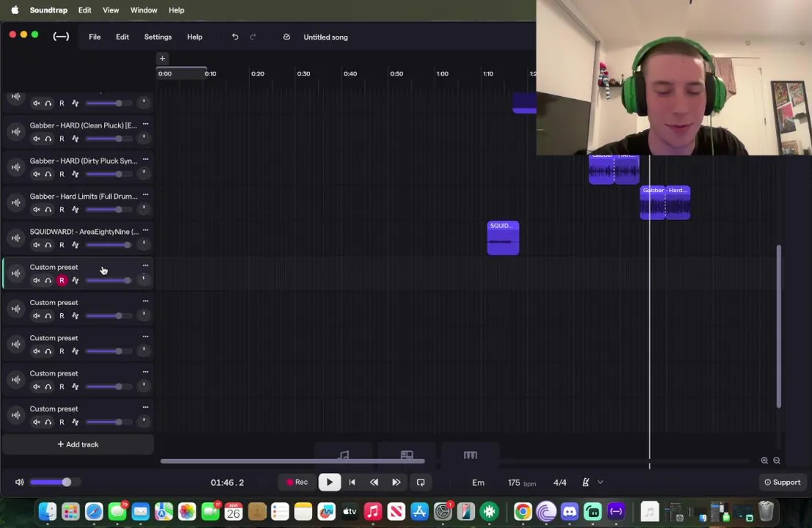812x528 pixels.
Task: Open the File menu in Soundtrap
Action: coord(95,37)
